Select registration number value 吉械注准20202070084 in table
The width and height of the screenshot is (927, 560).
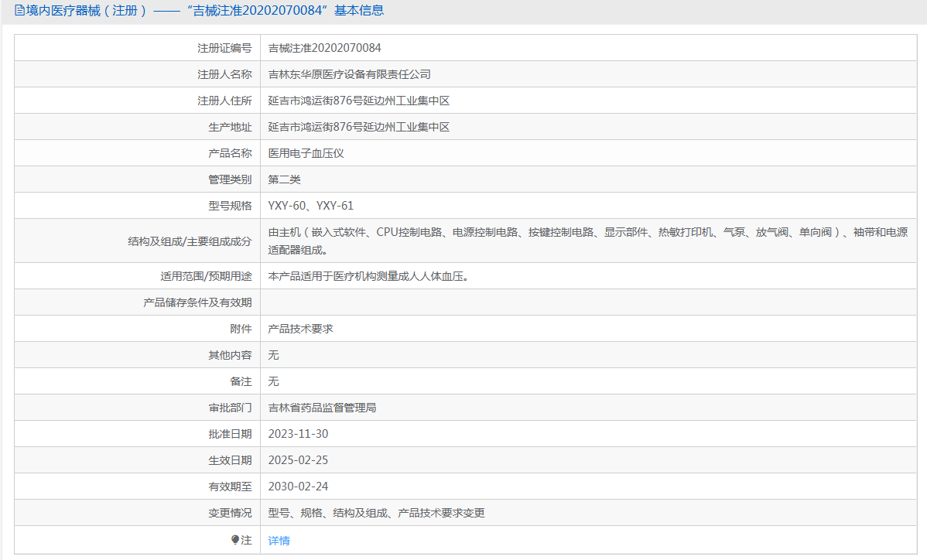coord(324,48)
